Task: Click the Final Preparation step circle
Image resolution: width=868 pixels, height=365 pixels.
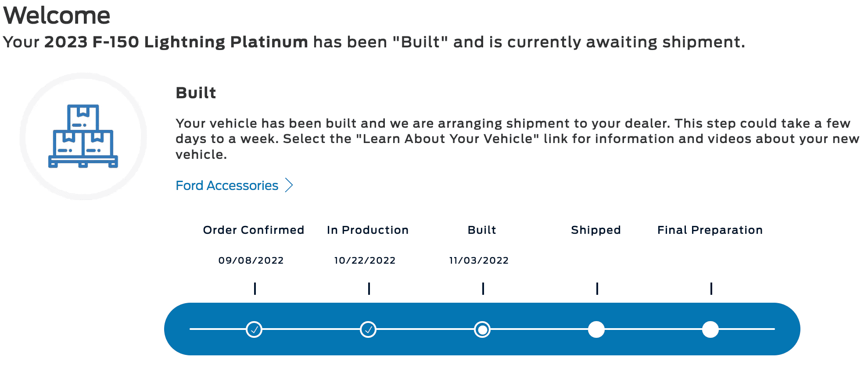Action: [x=710, y=329]
